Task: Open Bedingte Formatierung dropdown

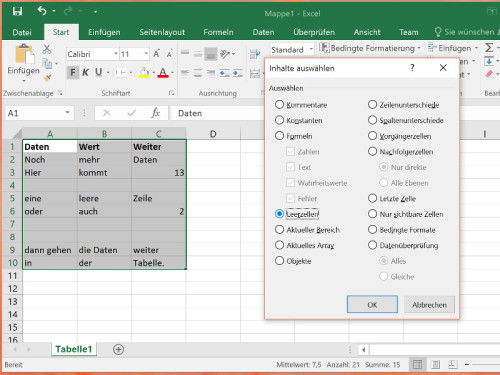Action: 419,48
